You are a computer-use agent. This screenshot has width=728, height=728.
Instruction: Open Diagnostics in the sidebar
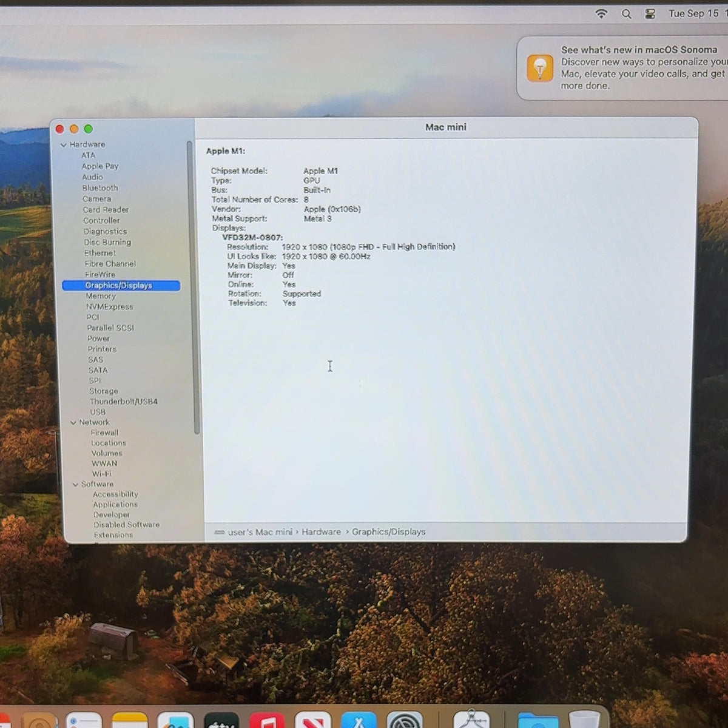click(105, 232)
